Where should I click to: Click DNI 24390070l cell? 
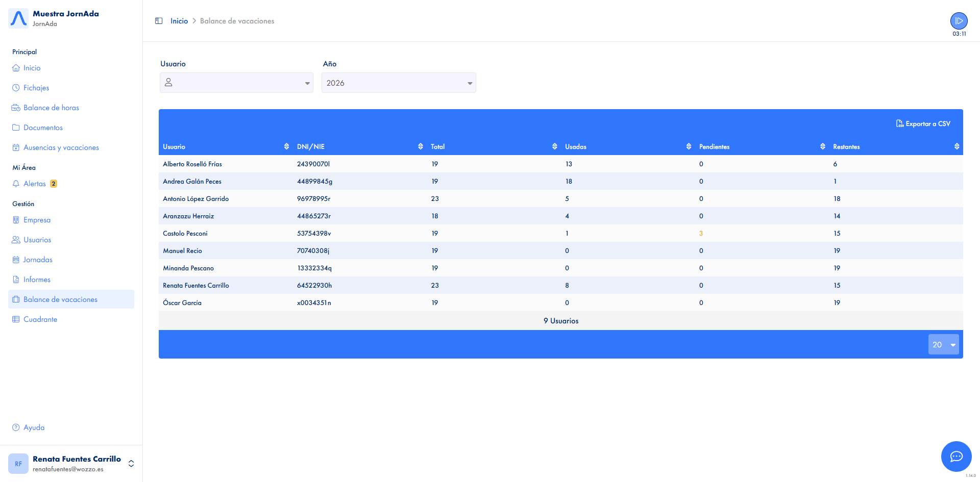(313, 164)
